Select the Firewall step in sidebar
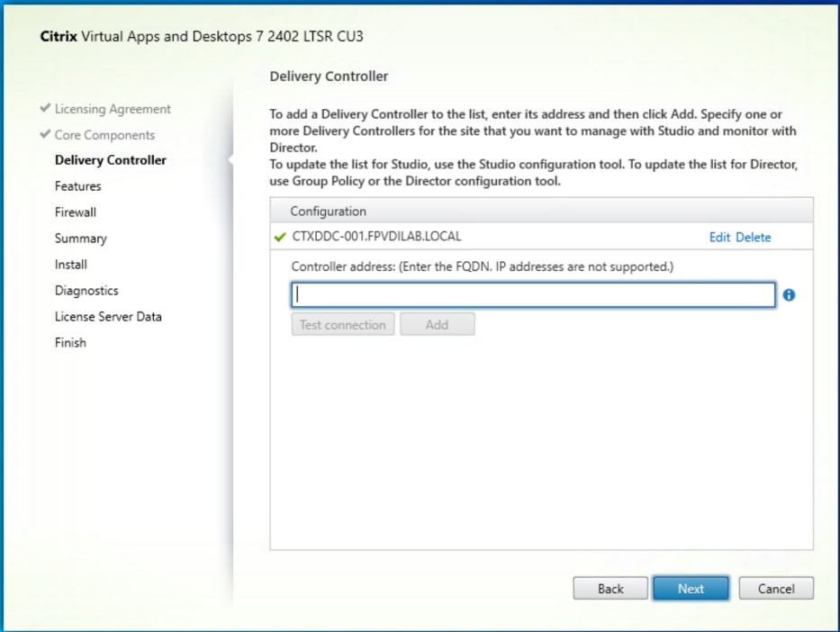 [x=76, y=212]
